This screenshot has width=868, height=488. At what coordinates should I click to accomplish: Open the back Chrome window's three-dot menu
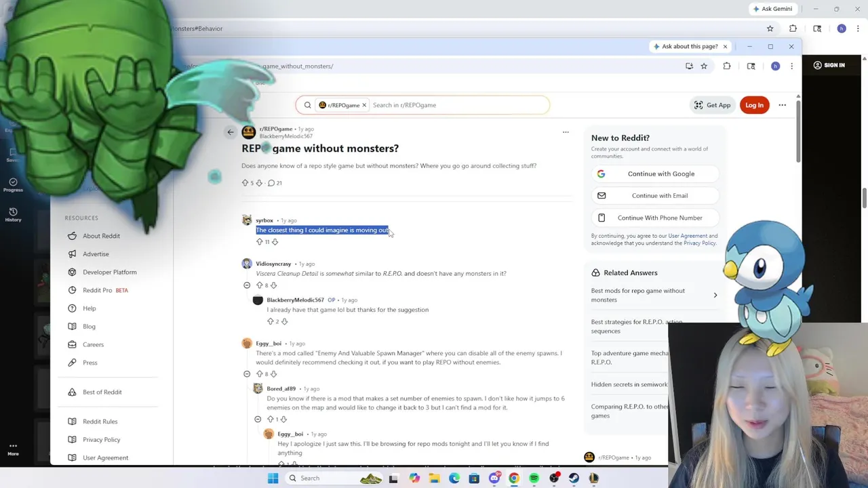click(x=858, y=28)
